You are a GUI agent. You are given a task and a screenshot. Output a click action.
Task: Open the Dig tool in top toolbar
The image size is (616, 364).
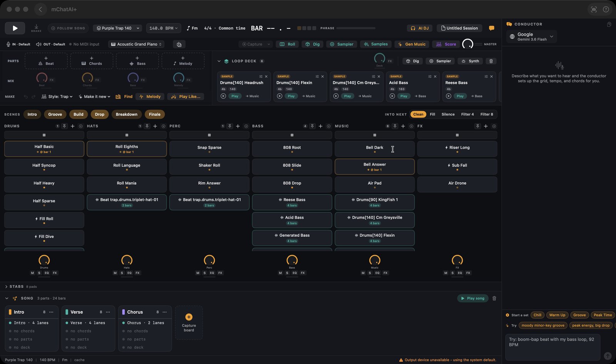coord(313,44)
